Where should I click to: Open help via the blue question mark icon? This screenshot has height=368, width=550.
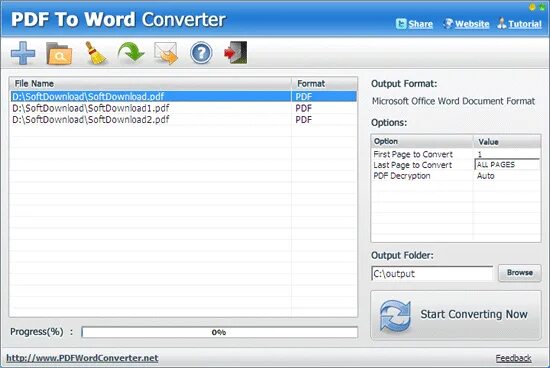click(x=201, y=53)
